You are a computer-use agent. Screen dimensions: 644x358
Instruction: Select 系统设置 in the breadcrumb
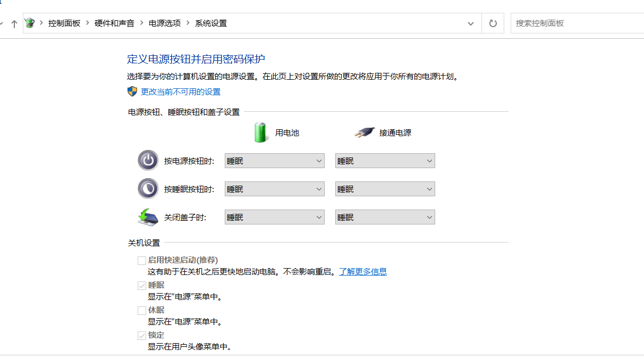211,23
